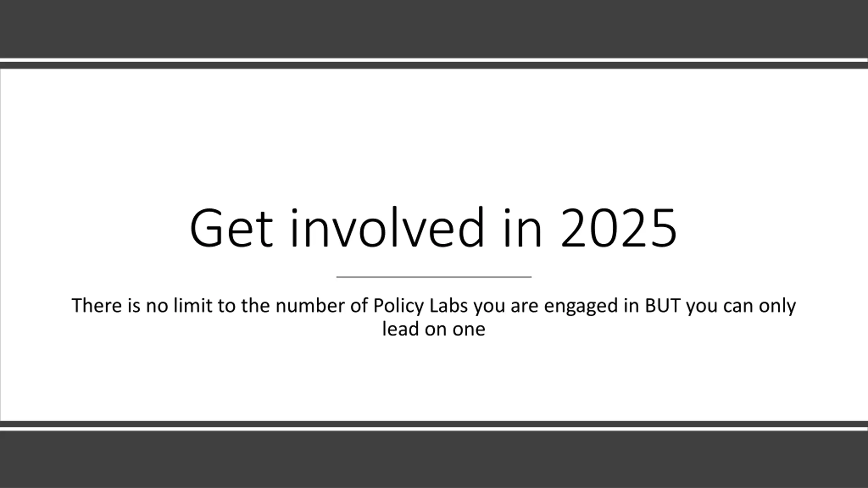Viewport: 868px width, 488px height.
Task: Click the thin white stripe in the top banner
Action: [x=434, y=60]
